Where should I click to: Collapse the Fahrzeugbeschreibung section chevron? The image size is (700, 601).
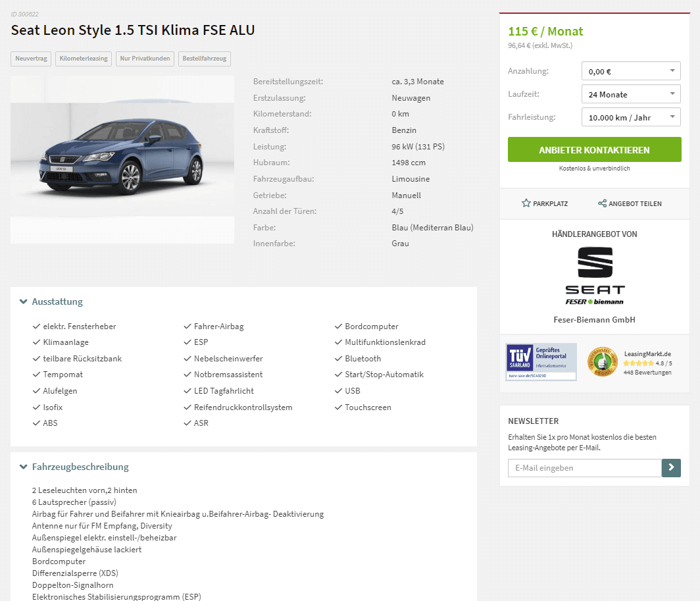pyautogui.click(x=23, y=467)
